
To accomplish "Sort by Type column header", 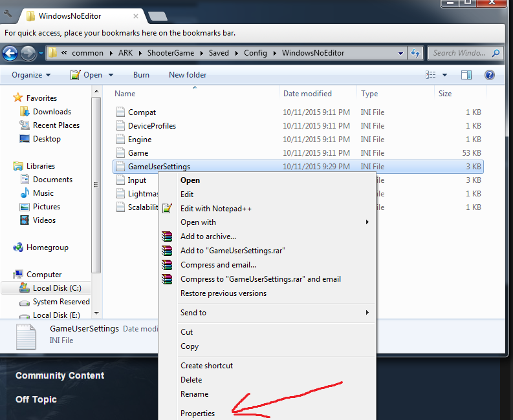I will pyautogui.click(x=395, y=94).
